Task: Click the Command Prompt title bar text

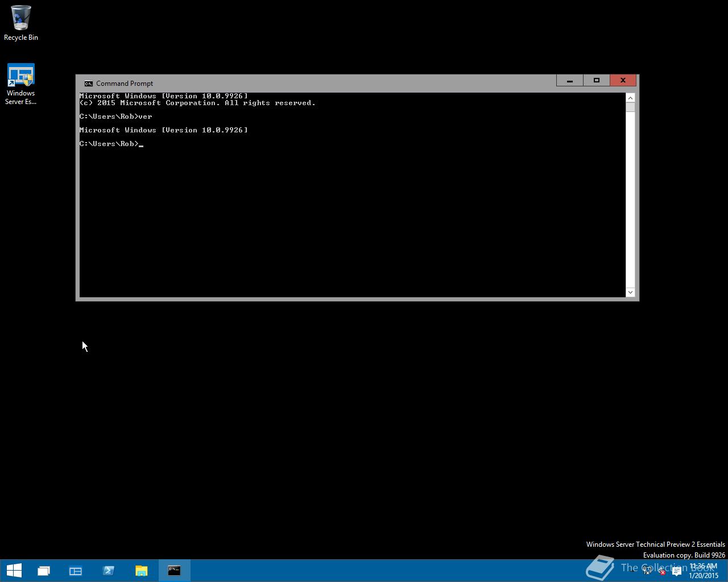Action: [125, 84]
